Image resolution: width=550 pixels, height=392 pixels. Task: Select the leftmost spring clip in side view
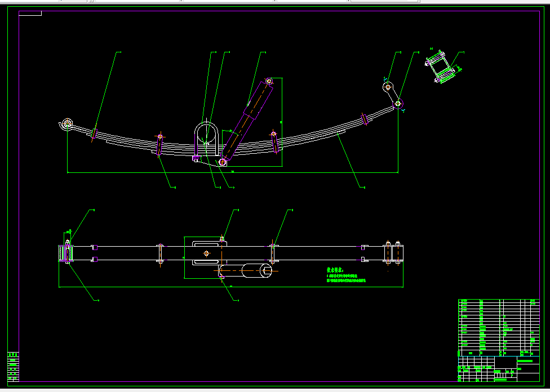(94, 133)
